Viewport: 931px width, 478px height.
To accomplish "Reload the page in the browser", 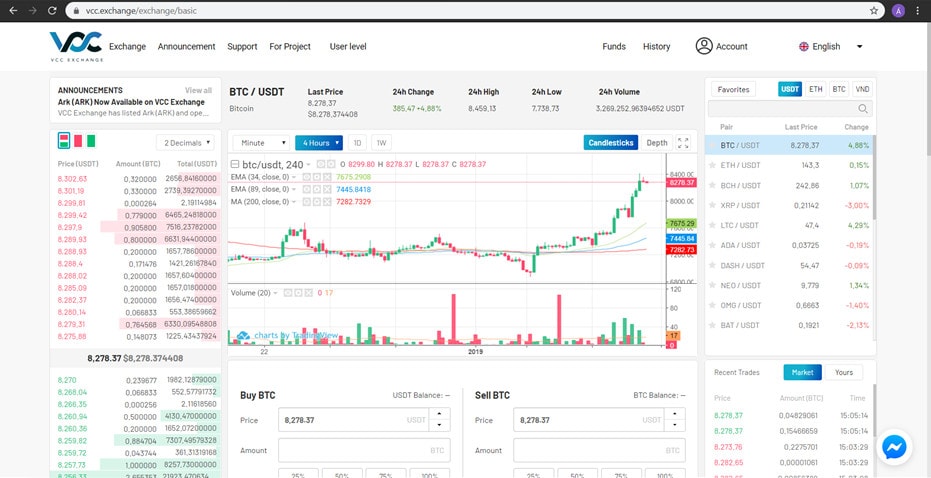I will click(52, 10).
